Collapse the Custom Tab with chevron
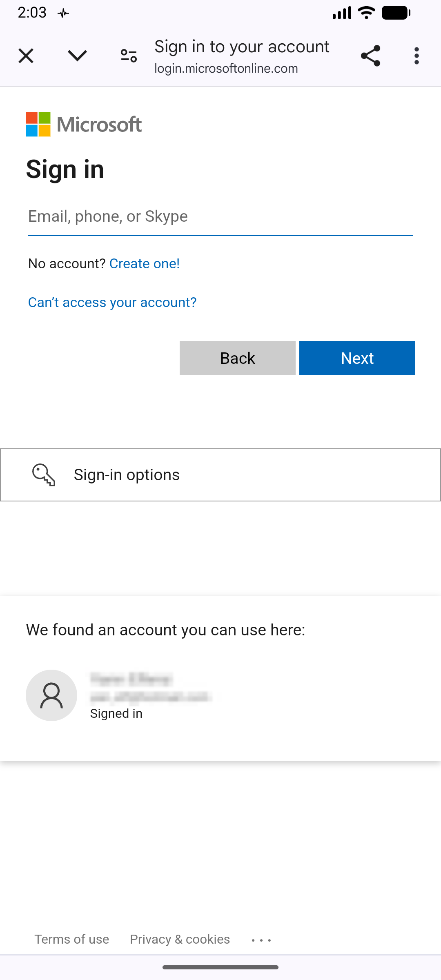 click(x=77, y=56)
